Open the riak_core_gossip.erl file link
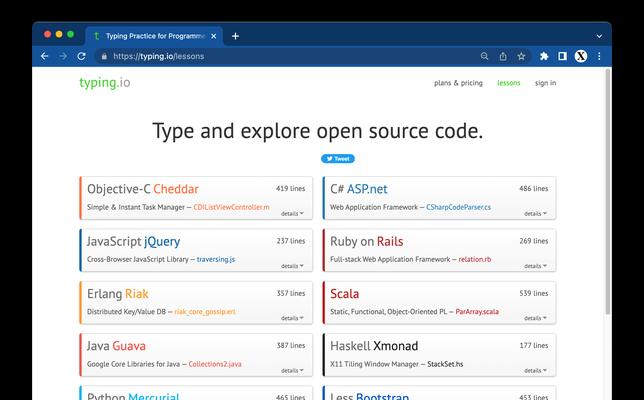The image size is (644, 400). coord(205,312)
